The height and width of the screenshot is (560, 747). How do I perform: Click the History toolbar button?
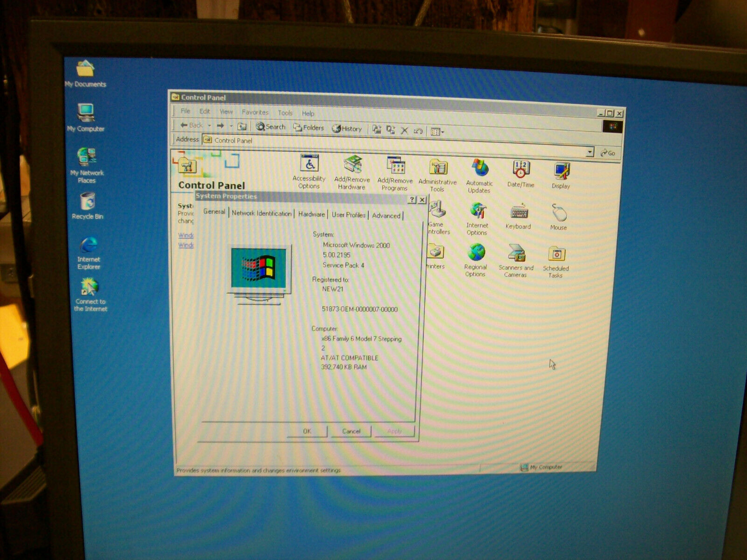click(346, 128)
